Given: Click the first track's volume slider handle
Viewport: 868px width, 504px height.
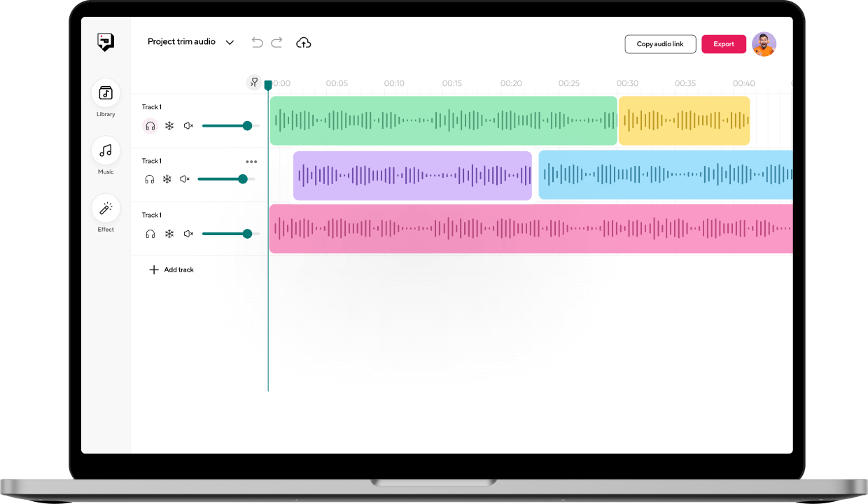Looking at the screenshot, I should [247, 126].
